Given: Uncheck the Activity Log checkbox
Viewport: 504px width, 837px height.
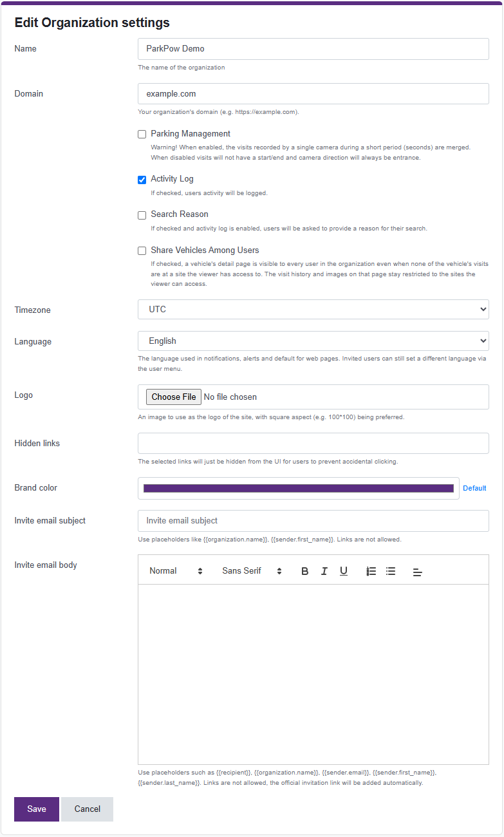Looking at the screenshot, I should 142,180.
